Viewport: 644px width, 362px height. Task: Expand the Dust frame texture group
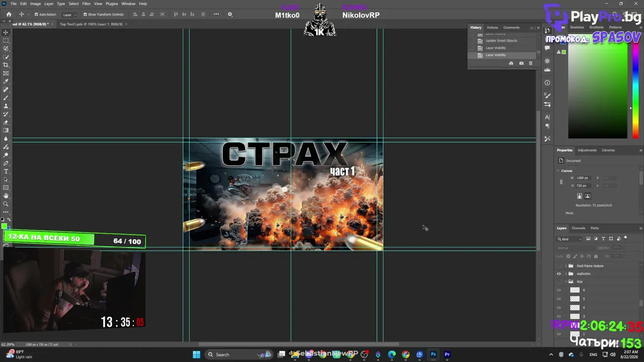click(566, 266)
